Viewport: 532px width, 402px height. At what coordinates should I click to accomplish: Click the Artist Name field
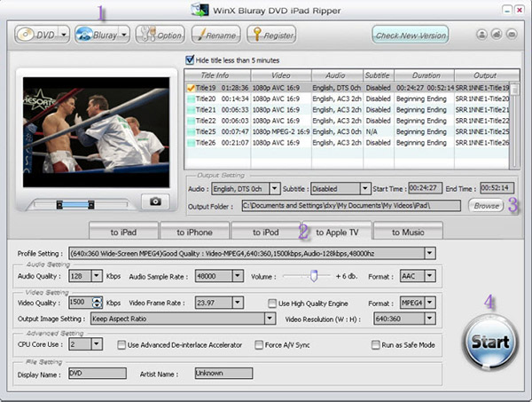[223, 374]
